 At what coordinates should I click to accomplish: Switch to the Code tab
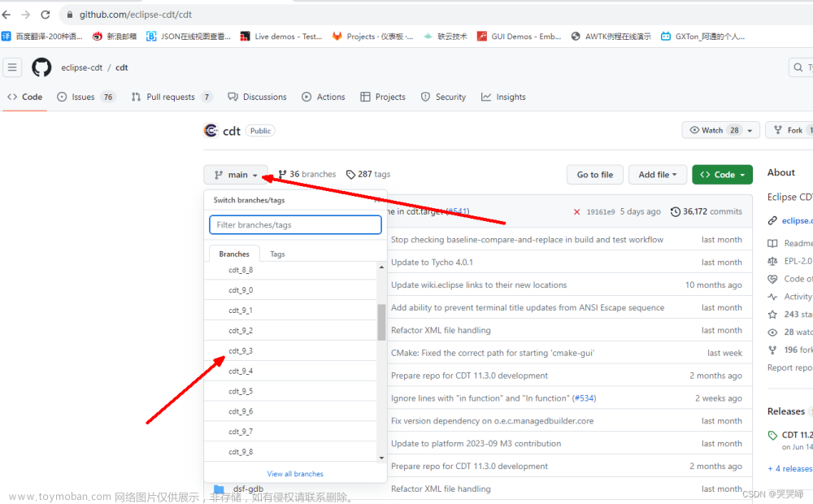[x=25, y=97]
